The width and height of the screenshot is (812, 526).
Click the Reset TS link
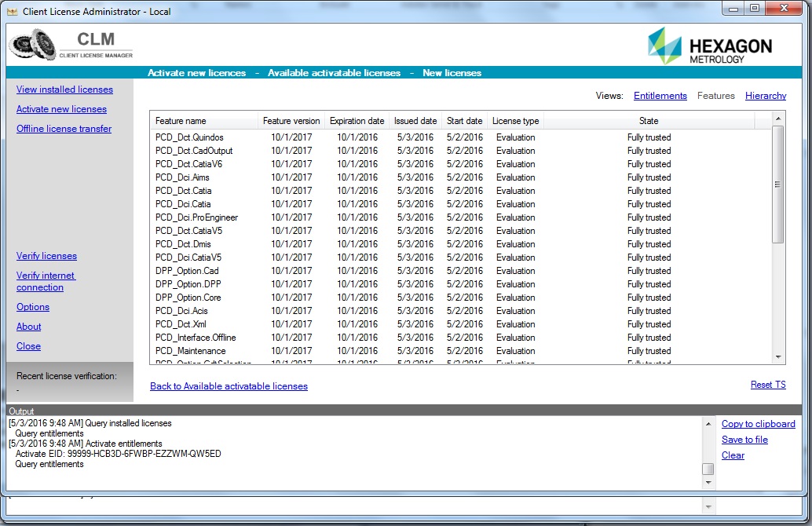(x=767, y=385)
